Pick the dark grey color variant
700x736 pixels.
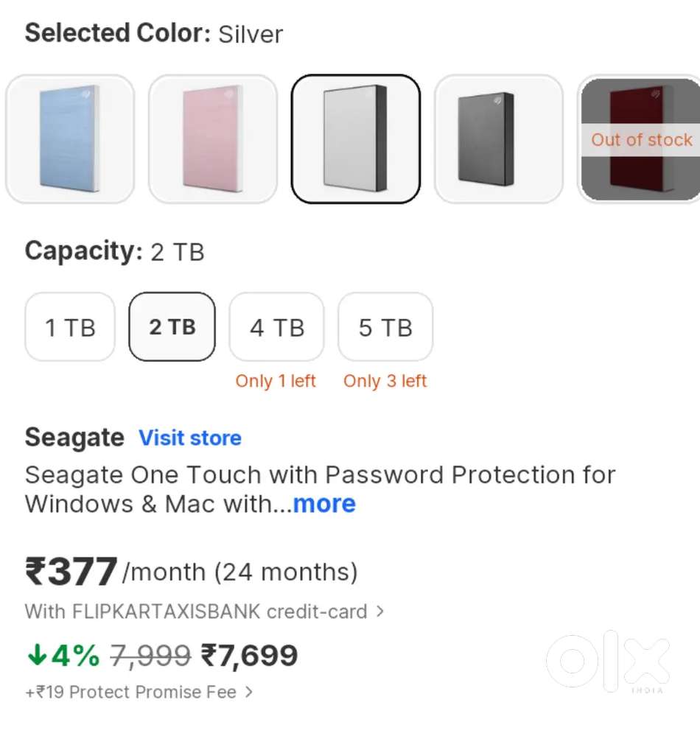pyautogui.click(x=499, y=139)
